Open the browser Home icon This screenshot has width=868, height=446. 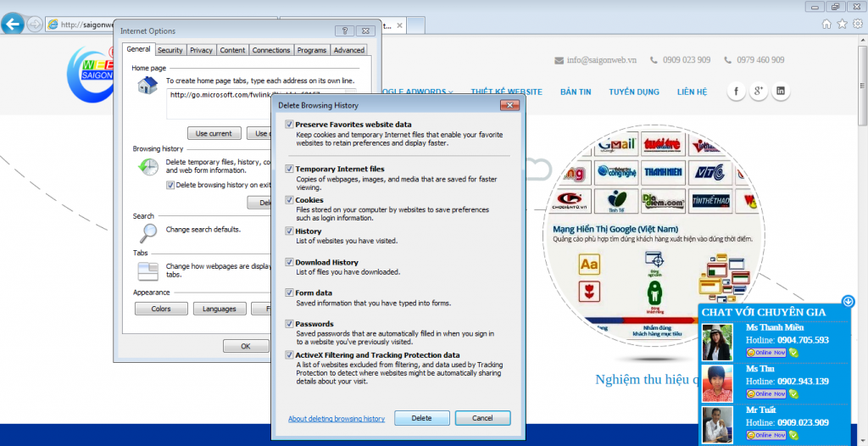[826, 24]
